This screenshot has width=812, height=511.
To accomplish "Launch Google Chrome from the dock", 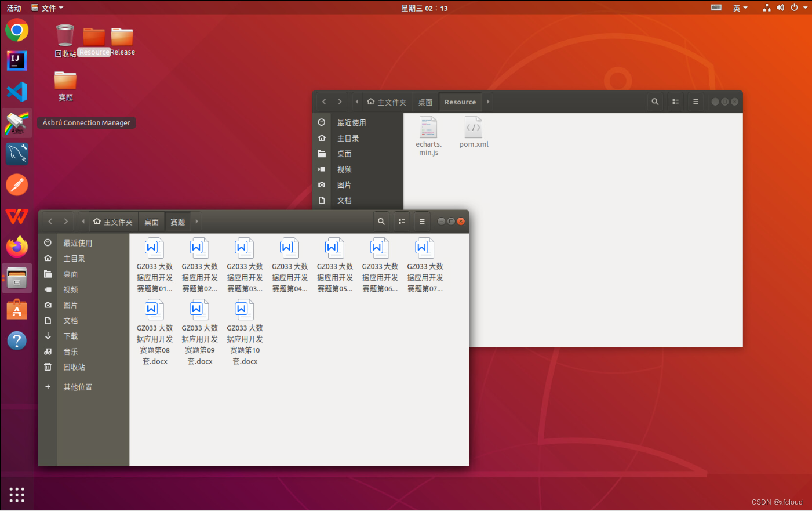I will point(17,30).
